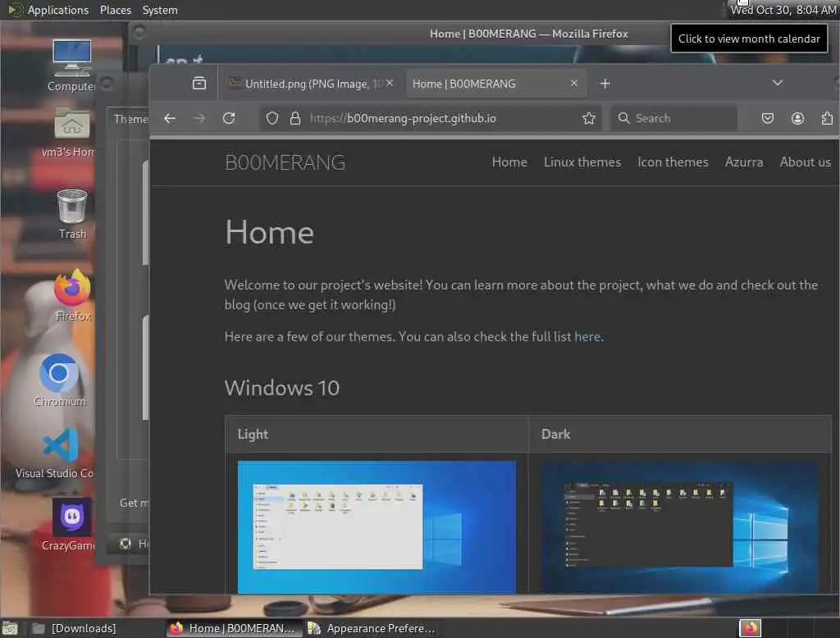The width and height of the screenshot is (840, 638).
Task: Click Firefox forward arrow button
Action: coord(199,118)
